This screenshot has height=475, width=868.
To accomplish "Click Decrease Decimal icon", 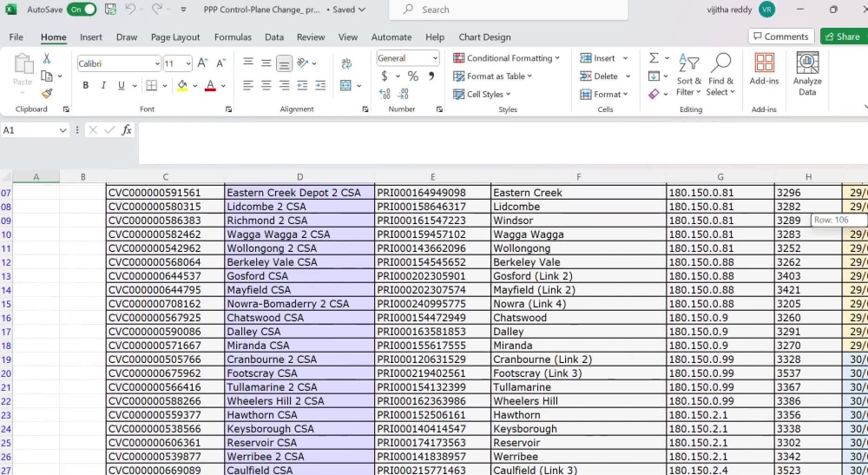I will click(403, 94).
